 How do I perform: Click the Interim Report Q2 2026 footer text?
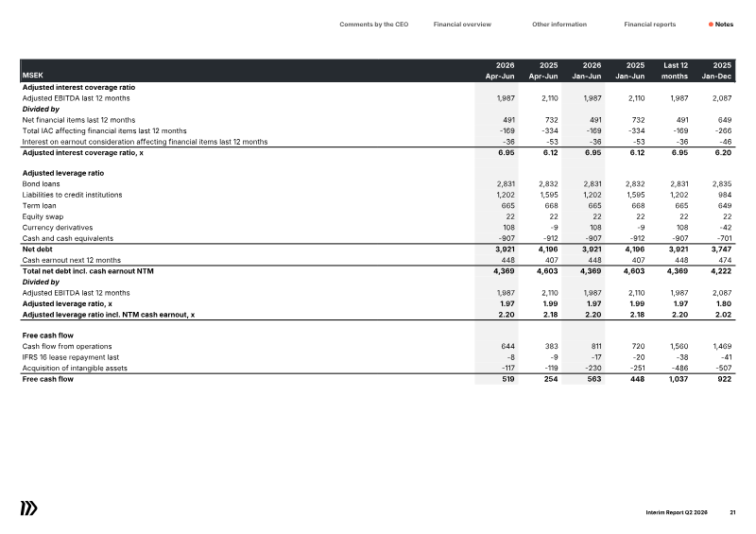pos(677,512)
